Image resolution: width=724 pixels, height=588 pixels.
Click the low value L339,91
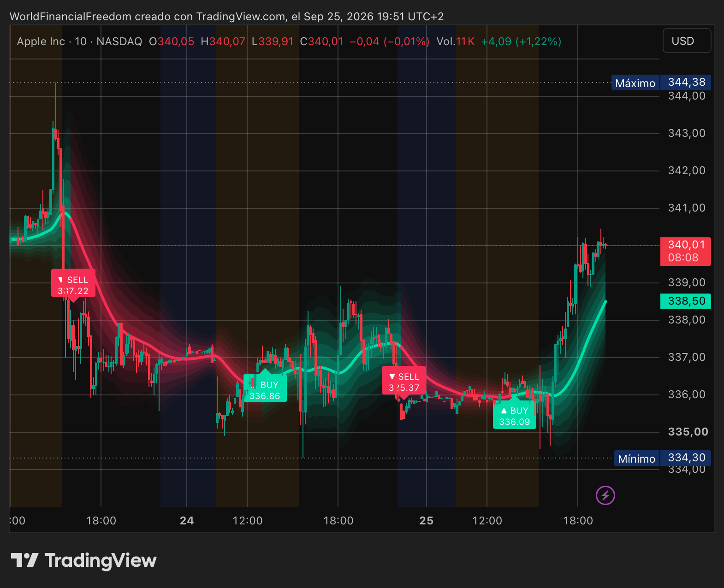click(x=273, y=41)
